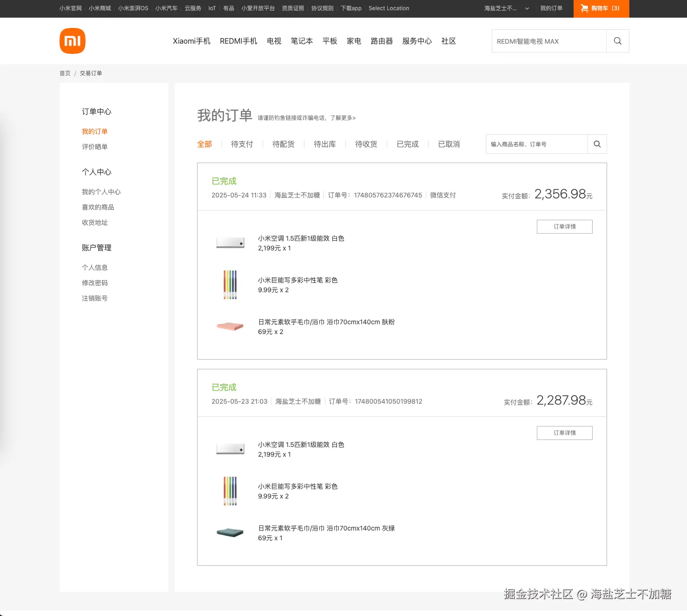
Task: Click Select Location link
Action: (389, 8)
